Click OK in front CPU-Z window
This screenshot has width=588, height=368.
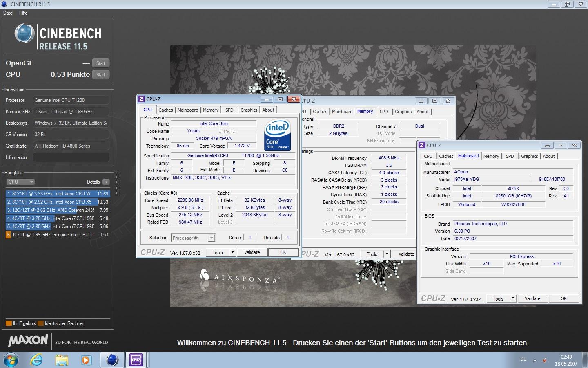tap(283, 252)
